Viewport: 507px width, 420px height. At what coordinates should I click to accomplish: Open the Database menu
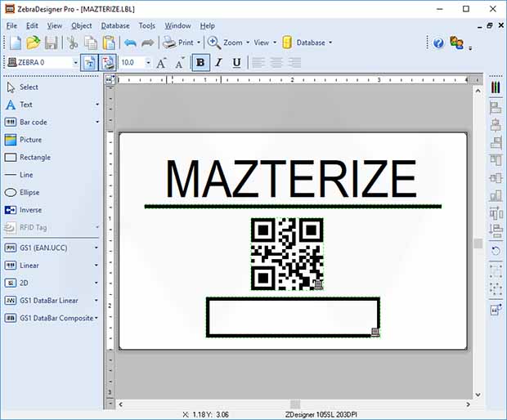115,26
